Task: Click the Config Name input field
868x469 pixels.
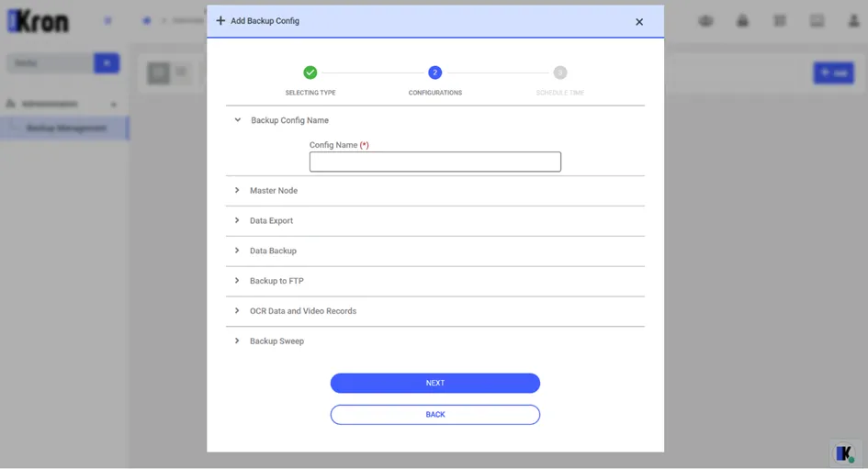Action: pyautogui.click(x=435, y=162)
